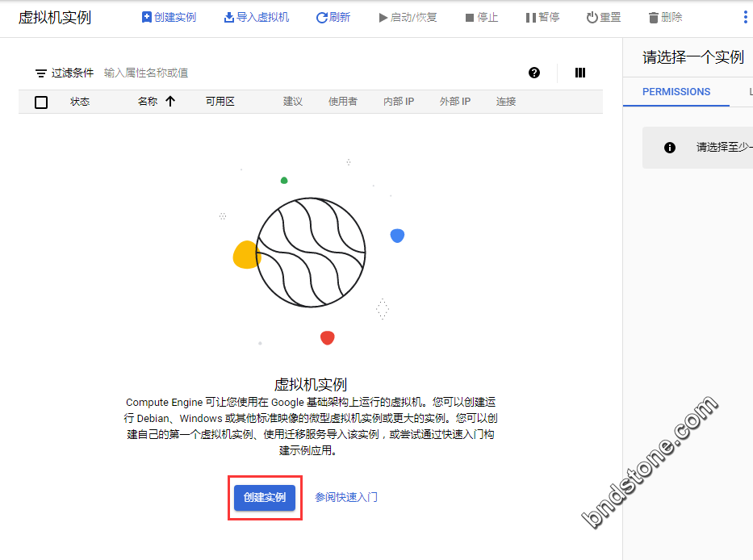This screenshot has width=753, height=560.
Task: Open 导入虚拟机 from the toolbar
Action: (257, 17)
